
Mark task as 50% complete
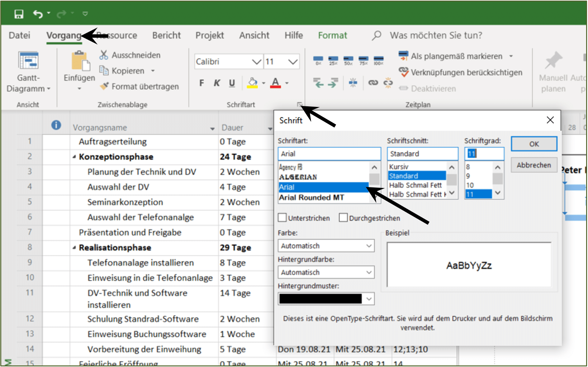point(348,60)
